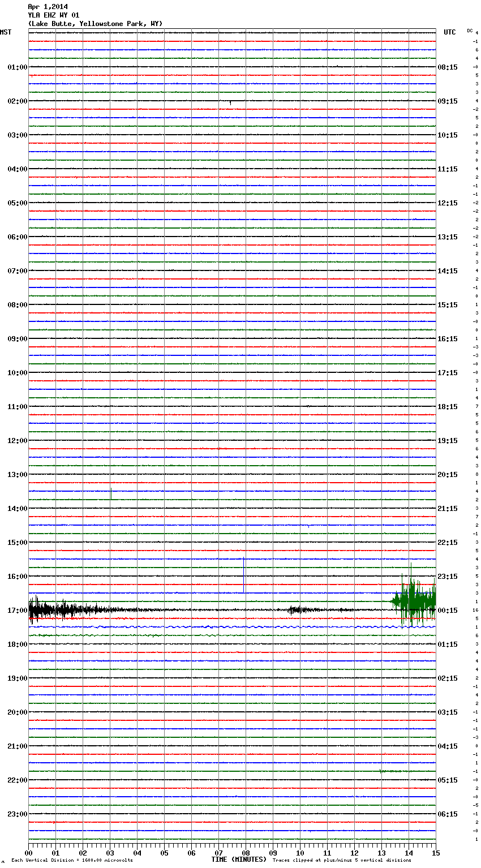Click the TIME (MINUTES) axis title

click(x=239, y=860)
